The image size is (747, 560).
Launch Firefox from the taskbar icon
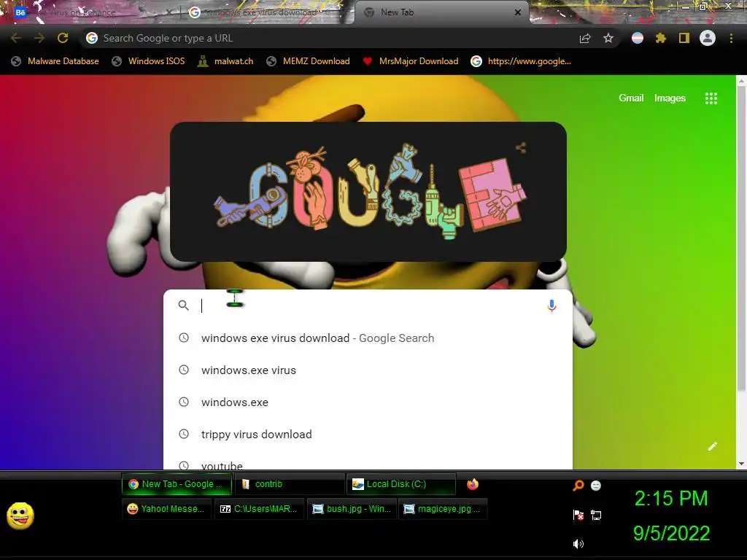point(472,484)
